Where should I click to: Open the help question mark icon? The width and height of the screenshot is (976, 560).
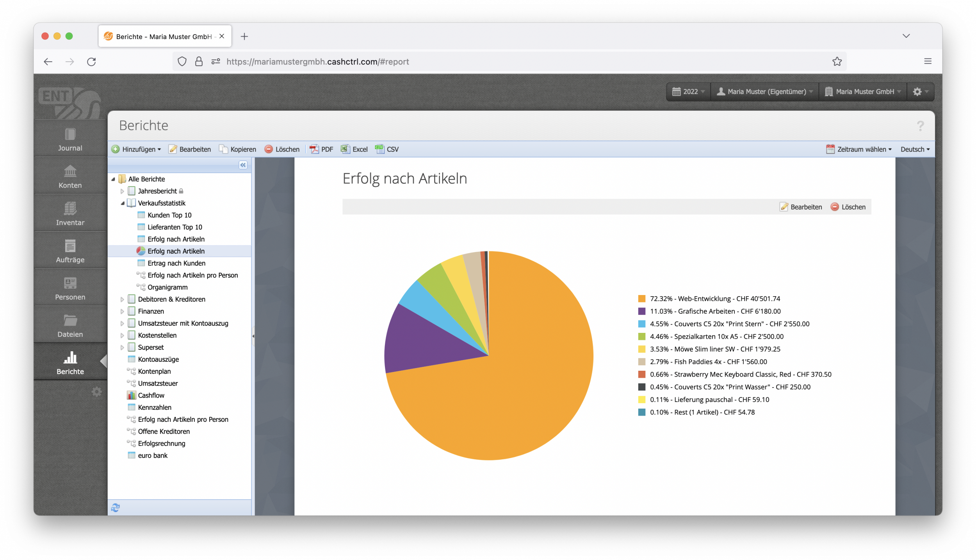pos(920,126)
